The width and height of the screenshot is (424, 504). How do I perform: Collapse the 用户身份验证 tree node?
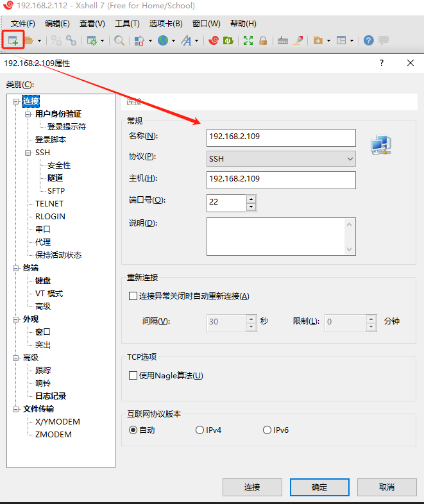(28, 114)
